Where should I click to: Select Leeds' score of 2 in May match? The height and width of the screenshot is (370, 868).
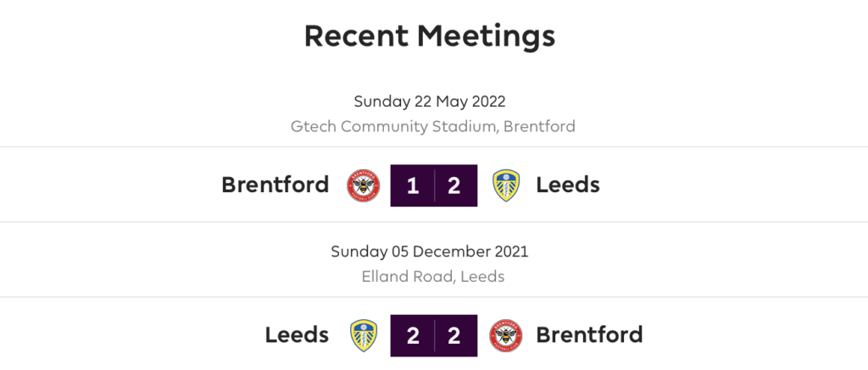tap(454, 185)
